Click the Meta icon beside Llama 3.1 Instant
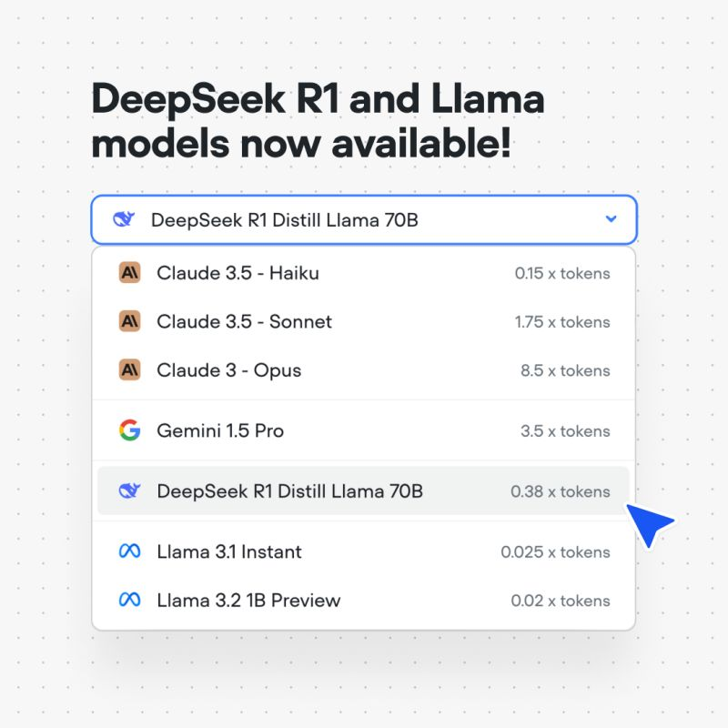The height and width of the screenshot is (728, 728). [x=128, y=551]
